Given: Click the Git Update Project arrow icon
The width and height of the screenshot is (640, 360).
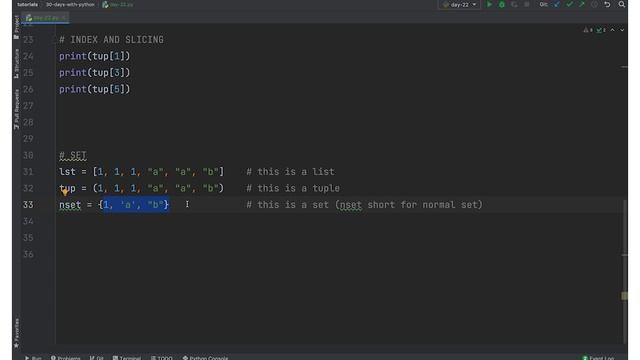Looking at the screenshot, I should click(557, 4).
